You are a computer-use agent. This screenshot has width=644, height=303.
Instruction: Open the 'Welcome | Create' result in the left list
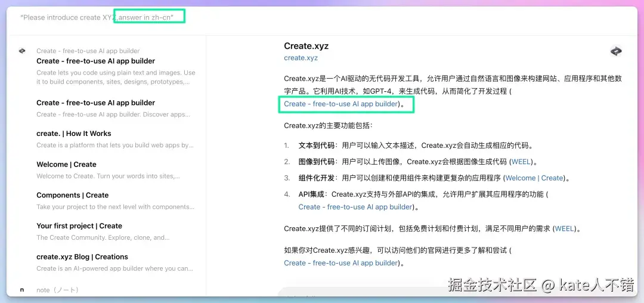tap(66, 164)
